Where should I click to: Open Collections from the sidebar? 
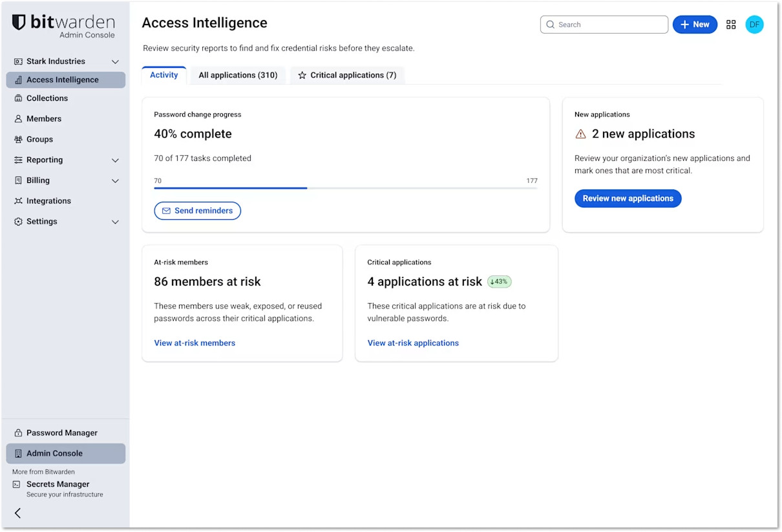(x=47, y=98)
